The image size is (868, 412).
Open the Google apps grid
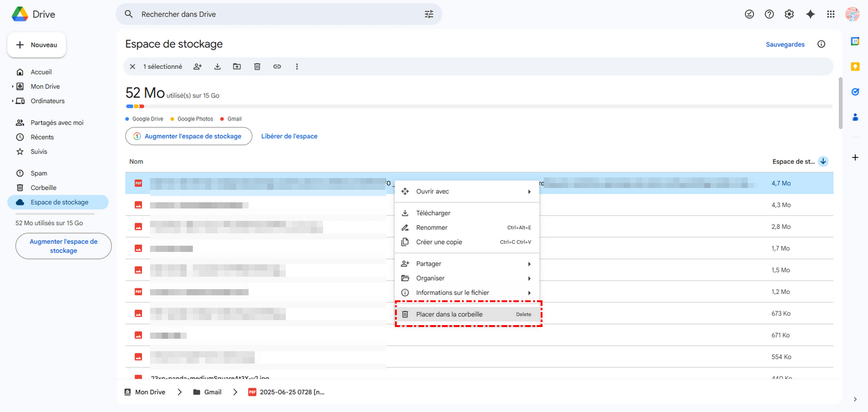click(x=831, y=14)
